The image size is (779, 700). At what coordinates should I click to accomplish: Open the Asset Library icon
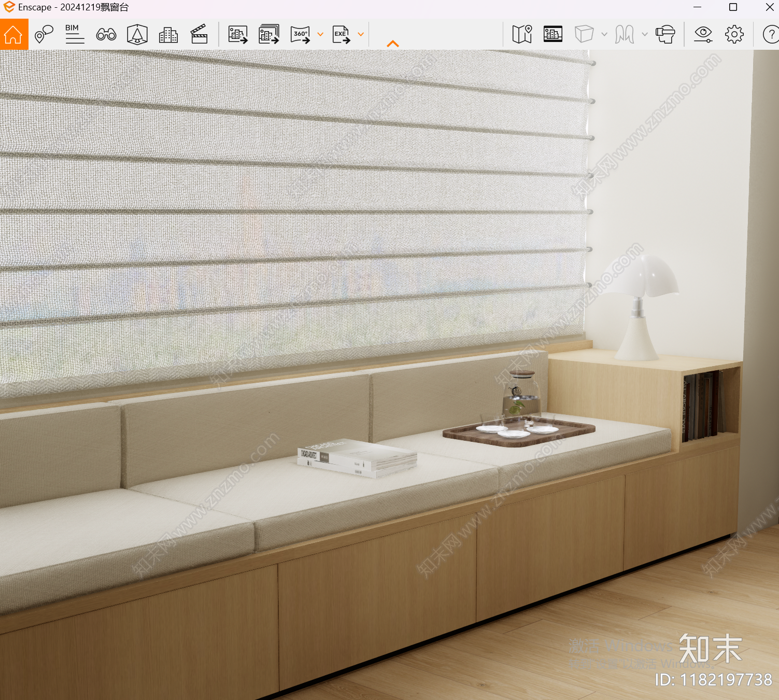553,34
